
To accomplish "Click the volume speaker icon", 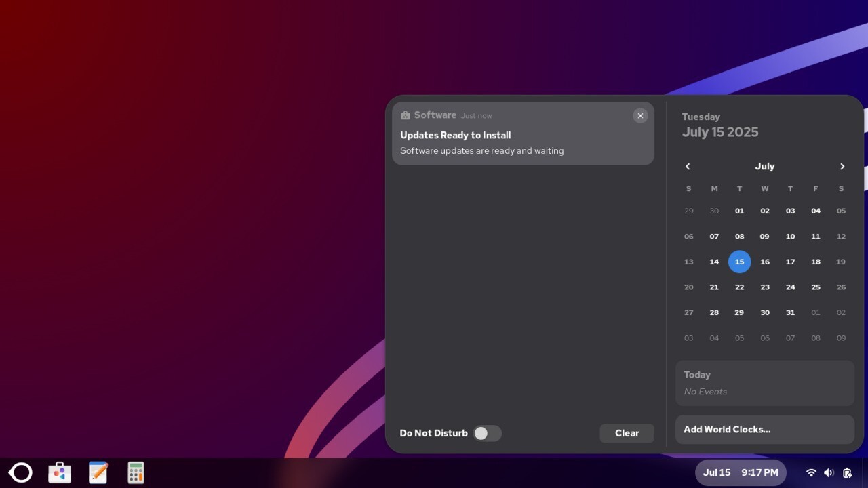I will pyautogui.click(x=828, y=472).
